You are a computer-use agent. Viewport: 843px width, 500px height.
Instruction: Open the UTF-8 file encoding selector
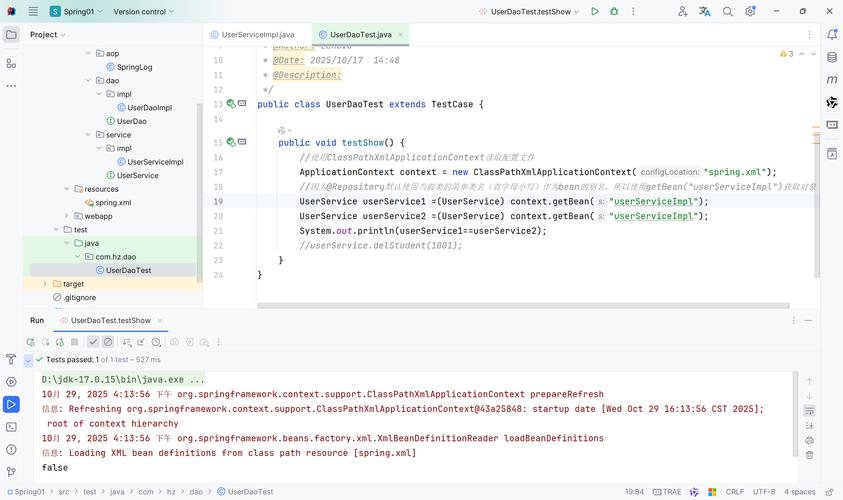click(763, 492)
